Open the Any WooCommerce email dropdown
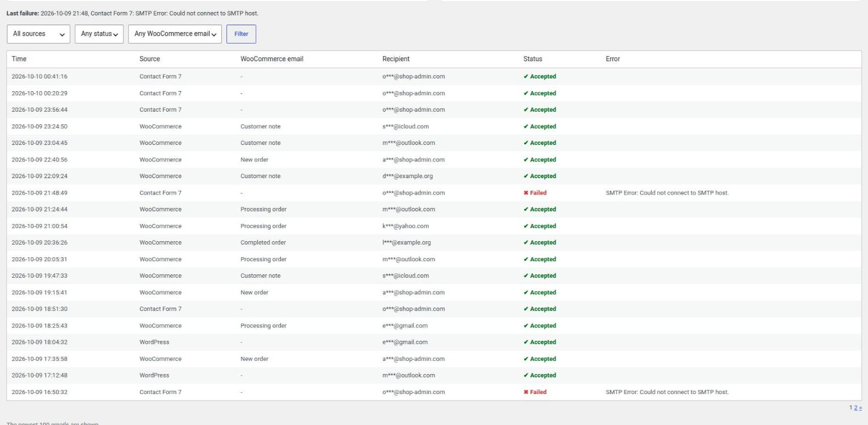 tap(175, 34)
